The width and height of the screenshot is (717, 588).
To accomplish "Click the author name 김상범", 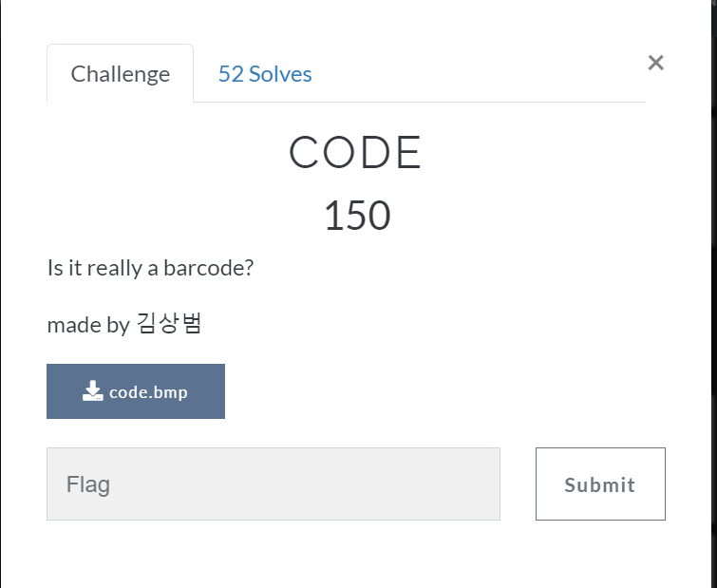I will pos(170,325).
